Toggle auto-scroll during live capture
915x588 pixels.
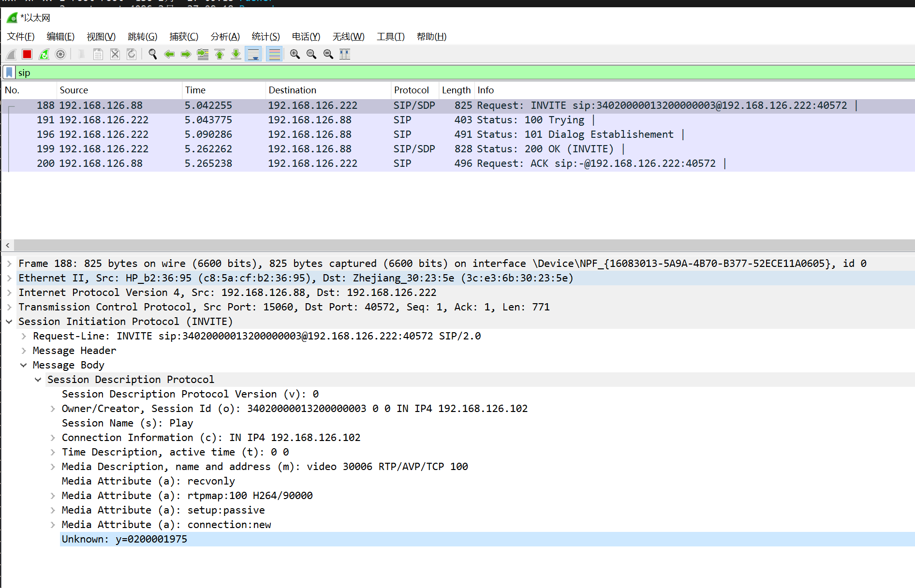tap(253, 54)
